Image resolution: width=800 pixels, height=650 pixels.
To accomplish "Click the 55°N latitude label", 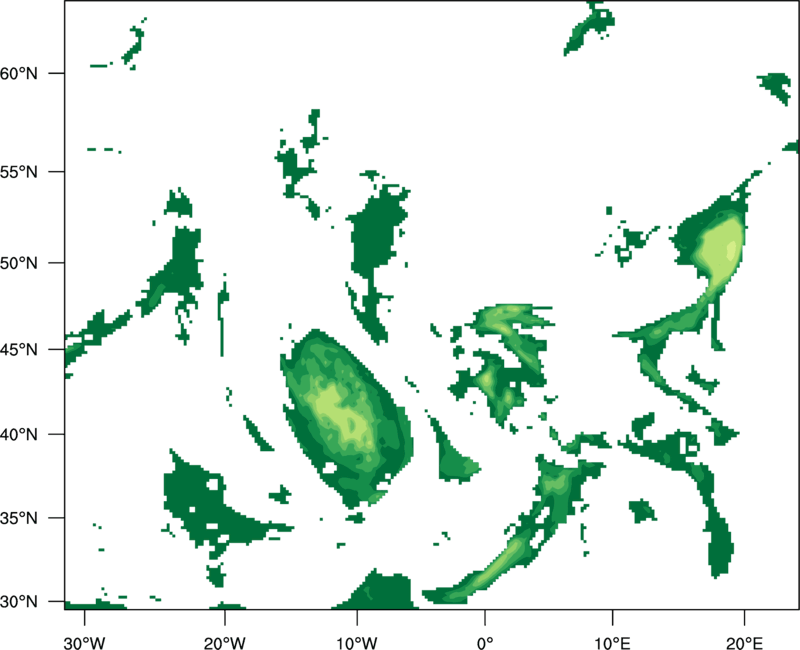I will tap(19, 172).
